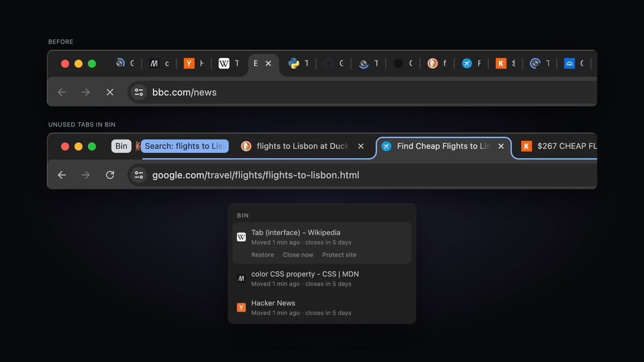Switch to 'flights to Lisbon at Duck' tab
The image size is (644, 362).
(303, 146)
